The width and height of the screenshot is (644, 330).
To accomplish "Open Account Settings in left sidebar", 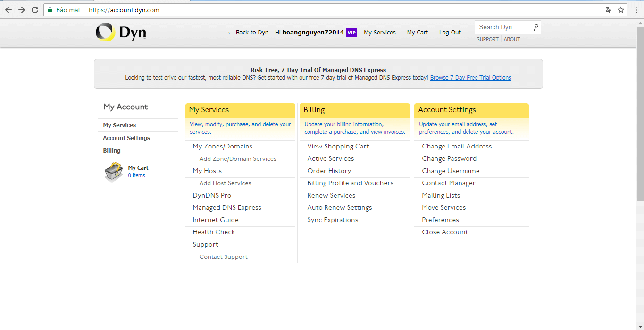I will [126, 138].
